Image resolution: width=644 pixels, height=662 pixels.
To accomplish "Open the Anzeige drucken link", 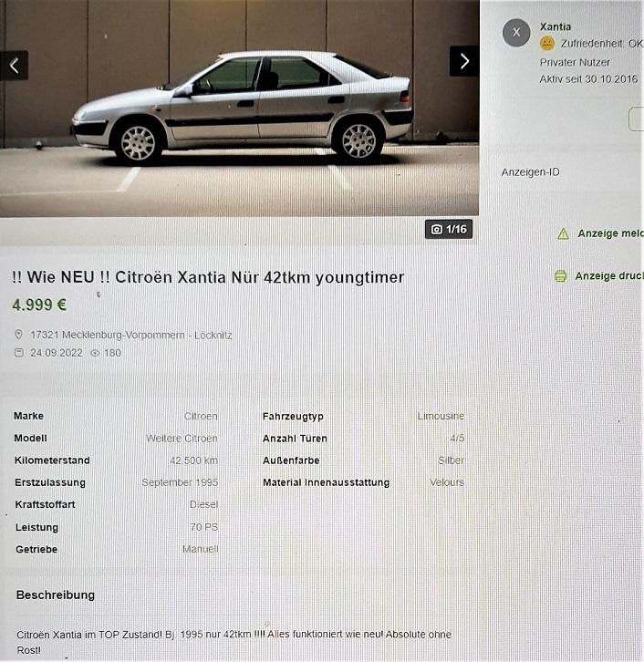I will (x=609, y=276).
